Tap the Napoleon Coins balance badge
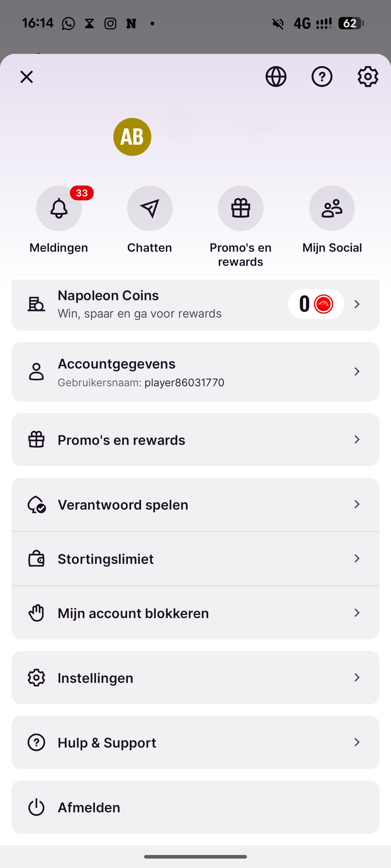The image size is (391, 868). 316,304
